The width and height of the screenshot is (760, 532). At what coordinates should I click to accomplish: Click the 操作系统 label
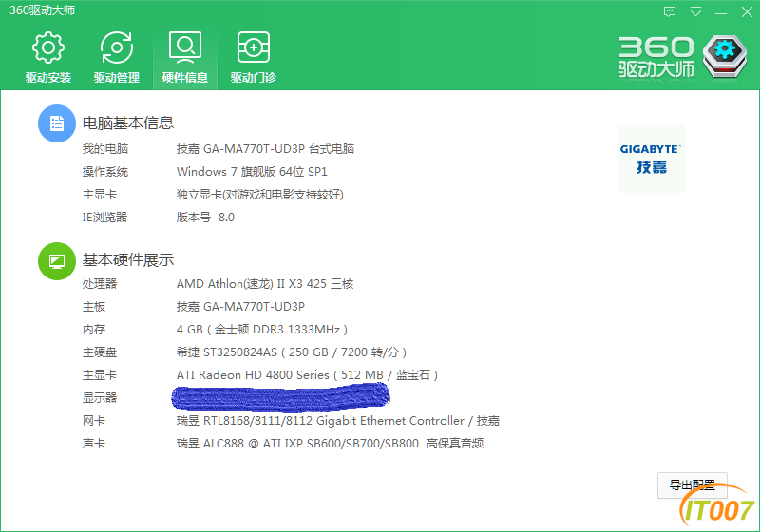pyautogui.click(x=105, y=172)
